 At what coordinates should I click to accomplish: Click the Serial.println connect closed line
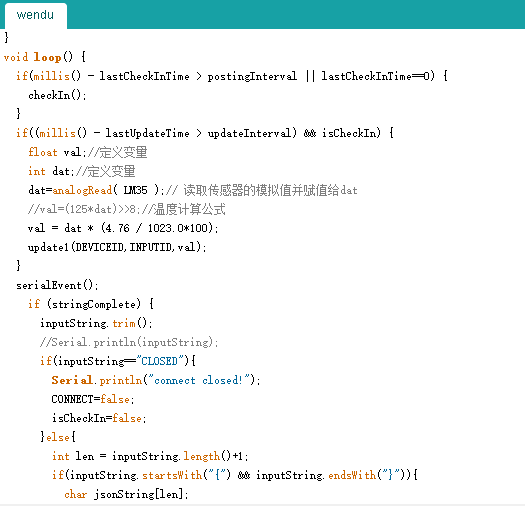[x=156, y=380]
